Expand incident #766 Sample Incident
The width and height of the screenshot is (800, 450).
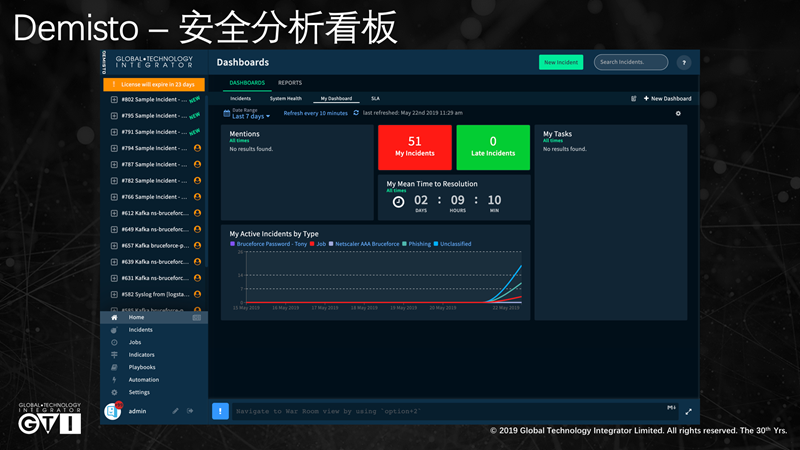click(x=114, y=197)
